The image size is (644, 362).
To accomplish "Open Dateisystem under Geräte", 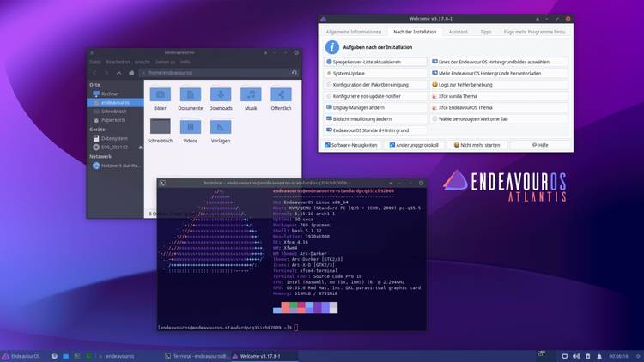I will (115, 138).
